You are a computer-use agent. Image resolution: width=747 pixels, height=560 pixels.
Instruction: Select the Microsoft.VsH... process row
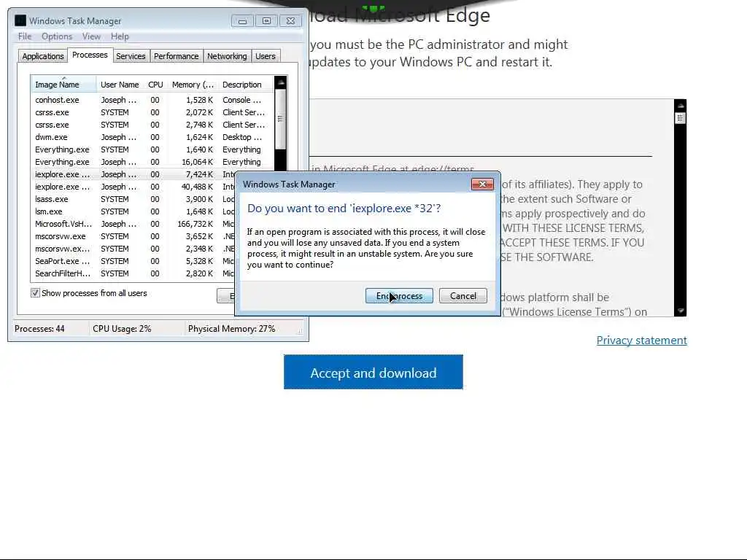(x=133, y=224)
